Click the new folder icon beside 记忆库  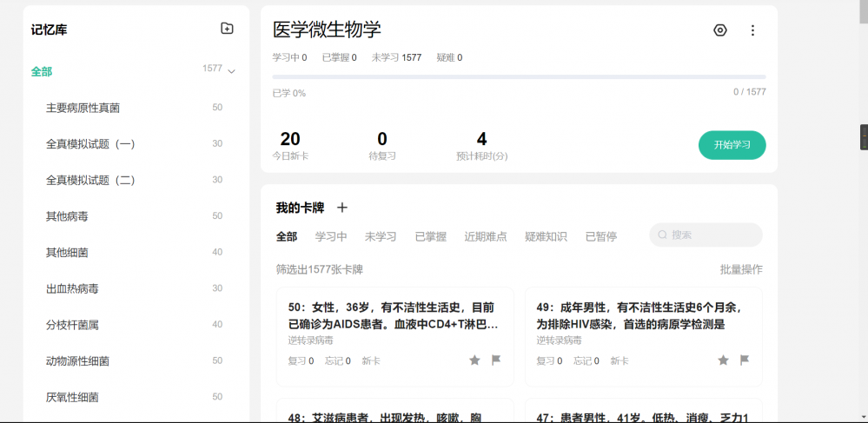coord(227,29)
